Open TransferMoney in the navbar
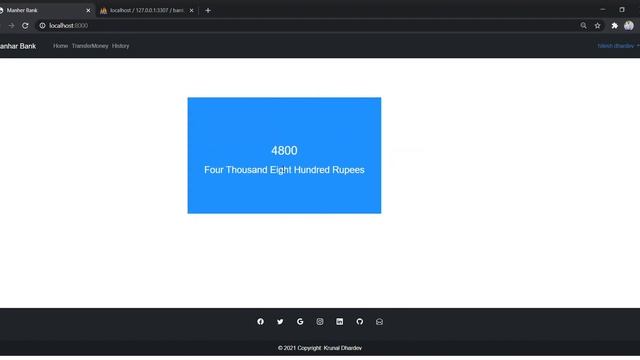This screenshot has height=360, width=640. [x=90, y=46]
